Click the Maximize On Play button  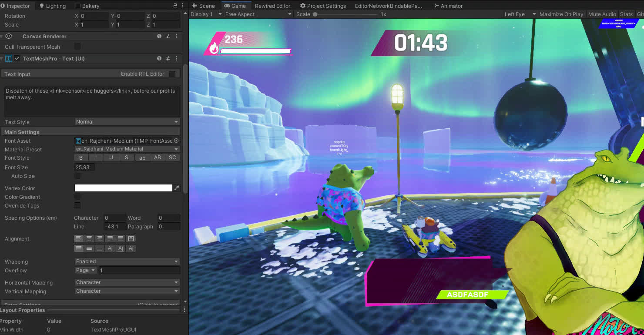tap(561, 14)
